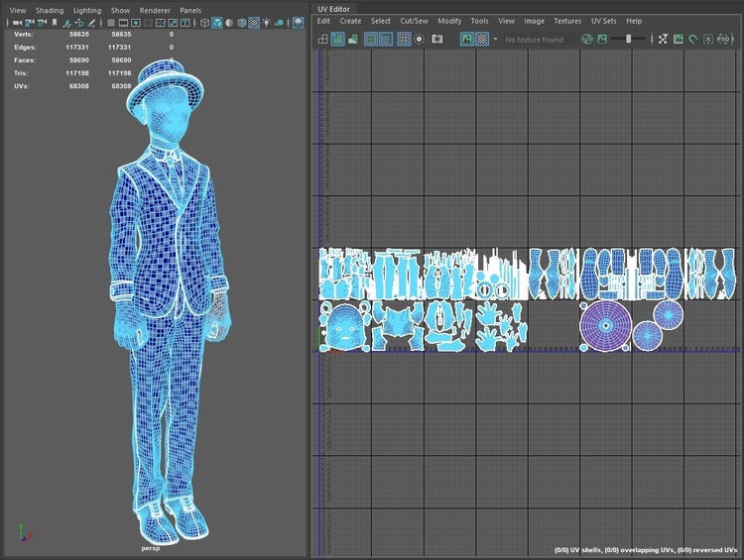
Task: Toggle smooth shade all cube icon
Action: click(216, 23)
